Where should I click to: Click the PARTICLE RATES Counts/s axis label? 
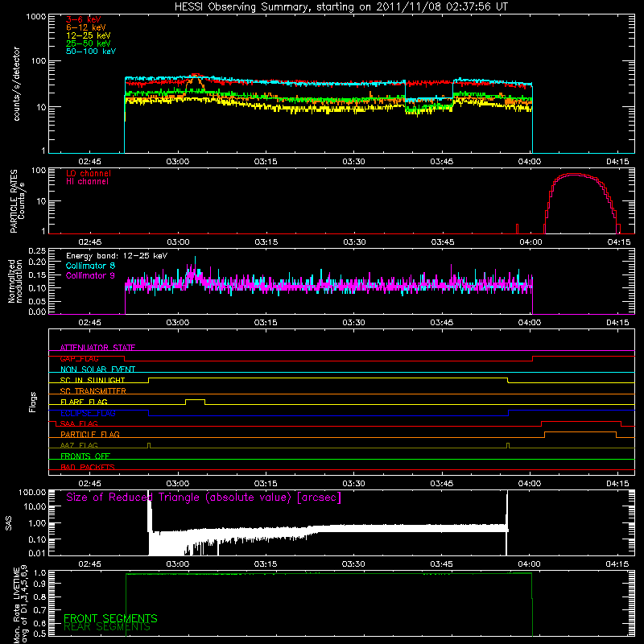17,200
